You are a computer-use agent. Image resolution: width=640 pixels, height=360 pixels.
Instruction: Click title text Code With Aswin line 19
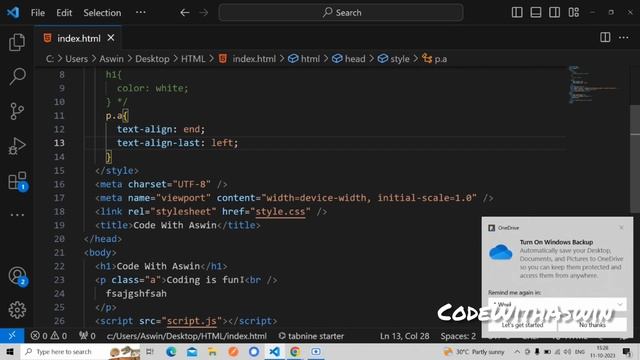(x=175, y=225)
